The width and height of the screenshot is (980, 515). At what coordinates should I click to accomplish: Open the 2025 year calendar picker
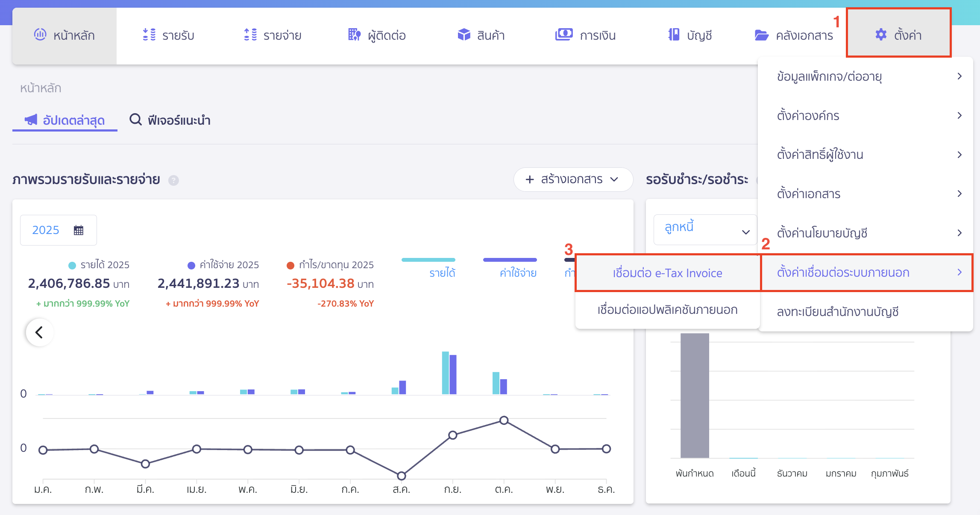[58, 230]
